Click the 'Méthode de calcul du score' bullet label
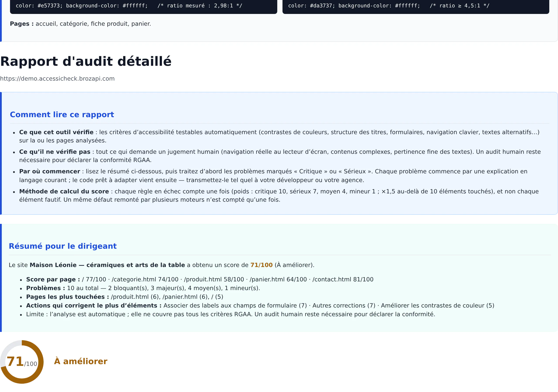Viewport: 558px width, 392px height. coord(64,191)
